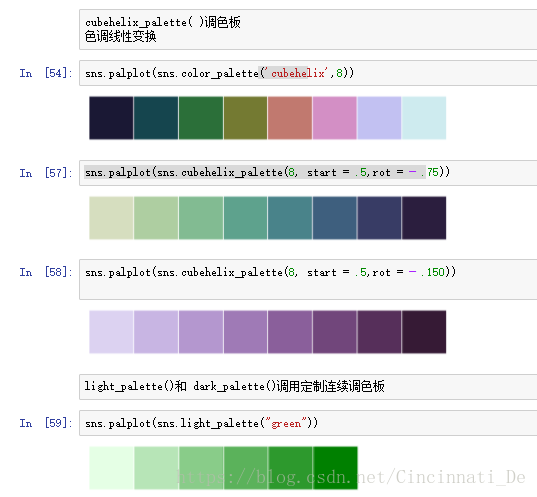Pick the second light lavender swatch in cell 58 output
Image resolution: width=537 pixels, height=497 pixels.
(156, 332)
